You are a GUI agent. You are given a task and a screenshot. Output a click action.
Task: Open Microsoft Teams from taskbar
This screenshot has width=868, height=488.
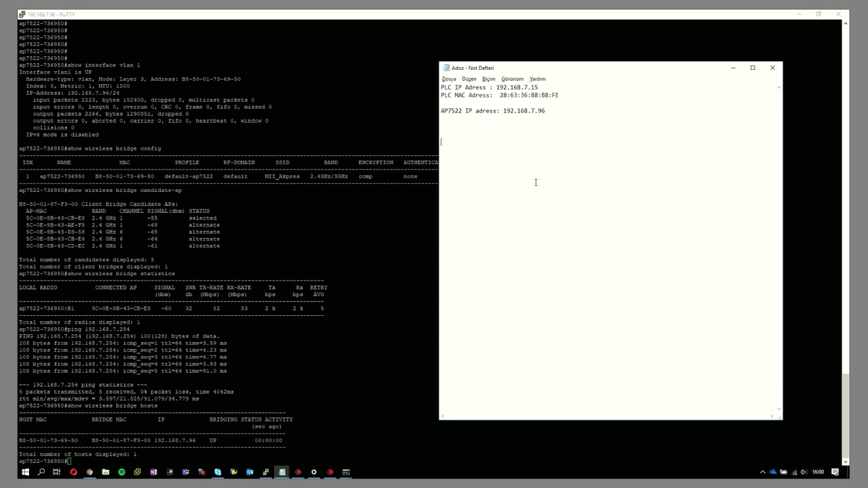pos(185,472)
